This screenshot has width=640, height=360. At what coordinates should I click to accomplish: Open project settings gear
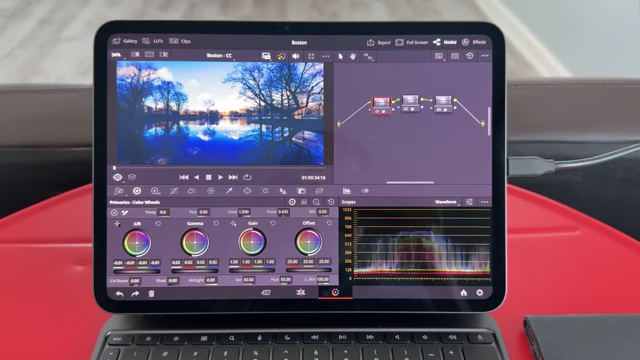coord(480,293)
